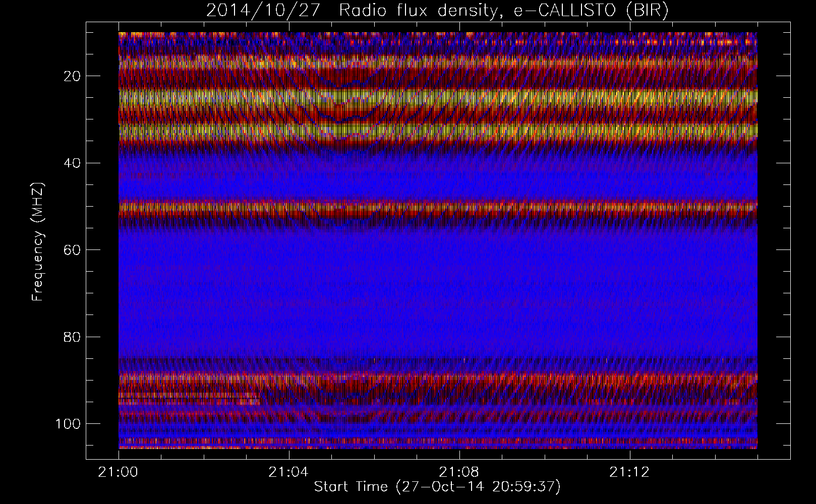This screenshot has width=816, height=504.
Task: Click the '21:12' time tick label
Action: click(630, 472)
